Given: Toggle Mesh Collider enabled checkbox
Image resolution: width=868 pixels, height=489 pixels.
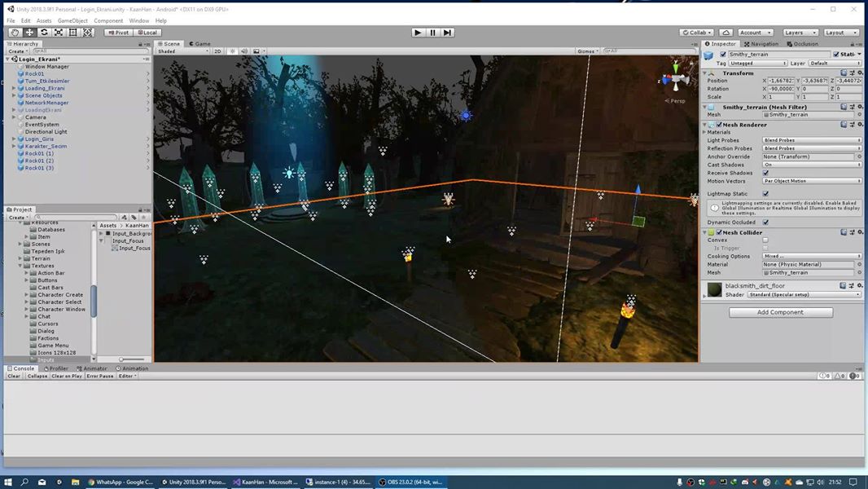Looking at the screenshot, I should [x=718, y=232].
